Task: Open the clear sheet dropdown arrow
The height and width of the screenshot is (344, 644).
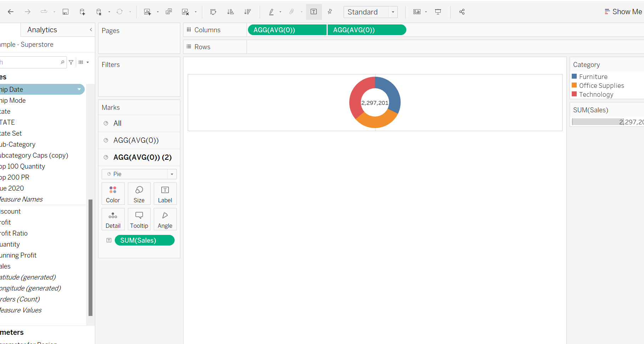Action: (196, 12)
